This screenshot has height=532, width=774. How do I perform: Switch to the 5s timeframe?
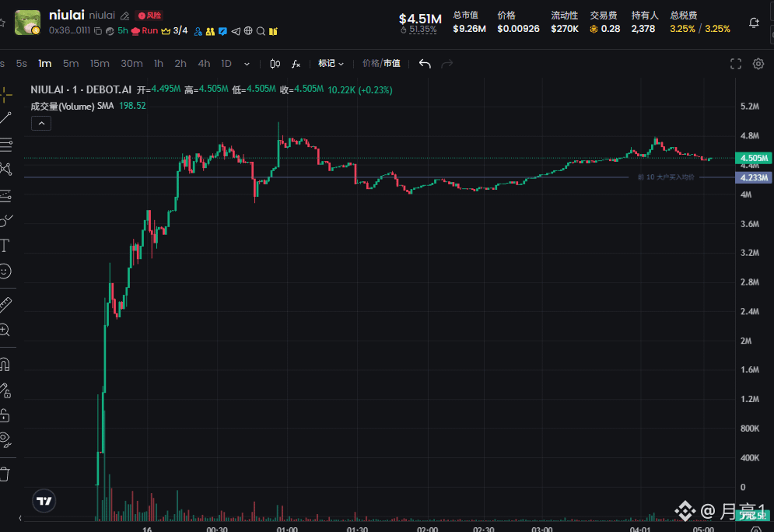21,64
